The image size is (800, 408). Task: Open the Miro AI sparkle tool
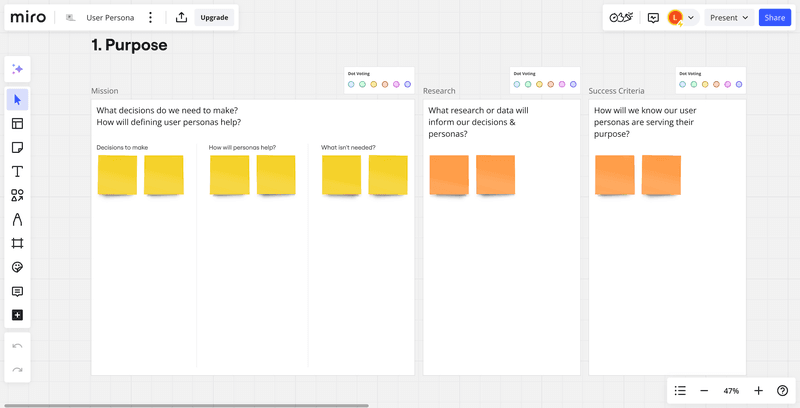click(x=17, y=69)
